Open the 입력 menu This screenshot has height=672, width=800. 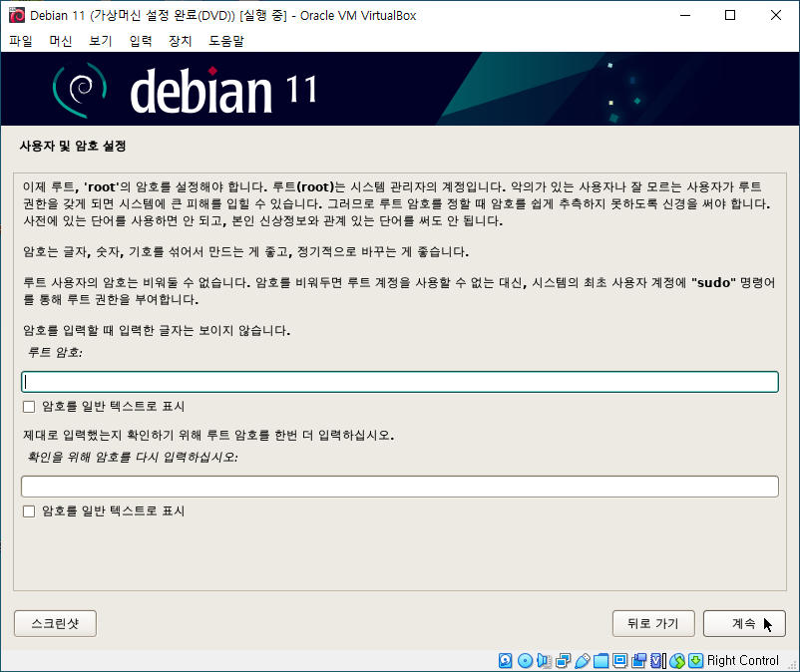[x=141, y=41]
